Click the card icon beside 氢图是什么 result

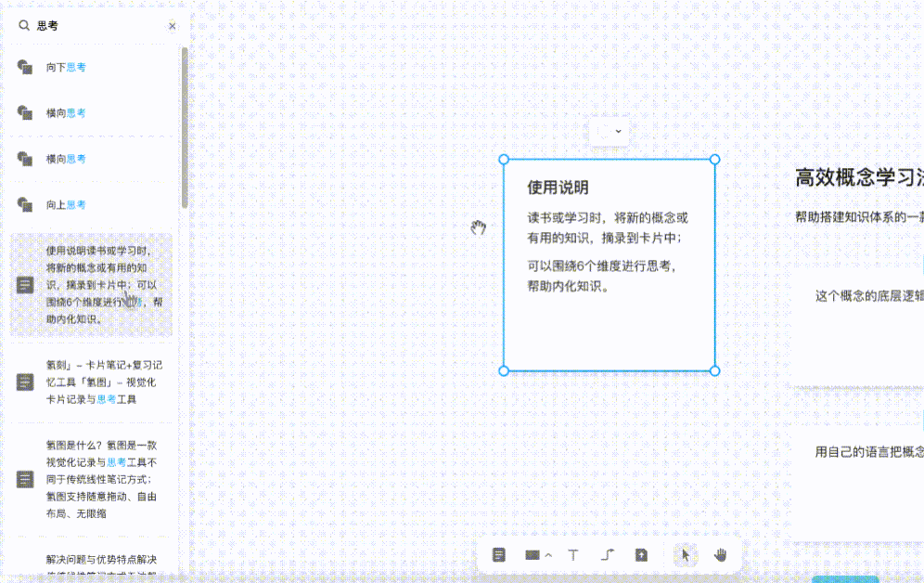[25, 479]
